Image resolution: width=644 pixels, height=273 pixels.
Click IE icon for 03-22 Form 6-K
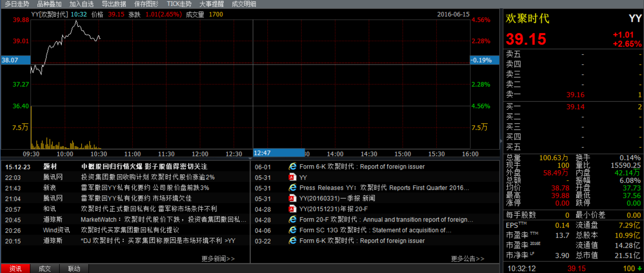click(292, 241)
